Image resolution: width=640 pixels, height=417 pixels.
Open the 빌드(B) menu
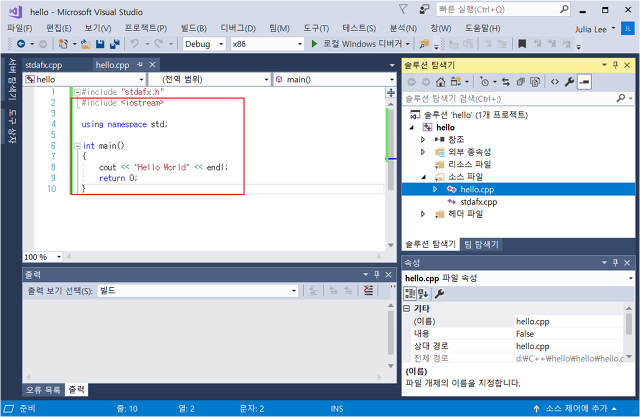point(194,28)
